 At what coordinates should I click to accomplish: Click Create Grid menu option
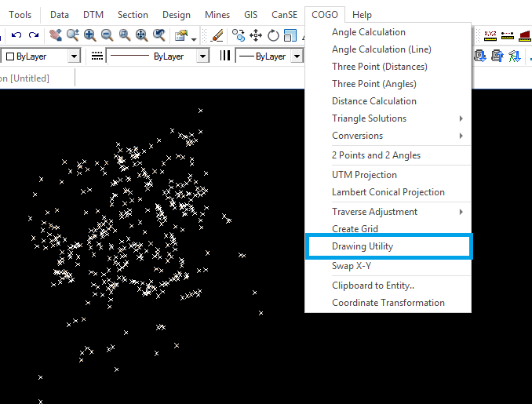tap(355, 229)
